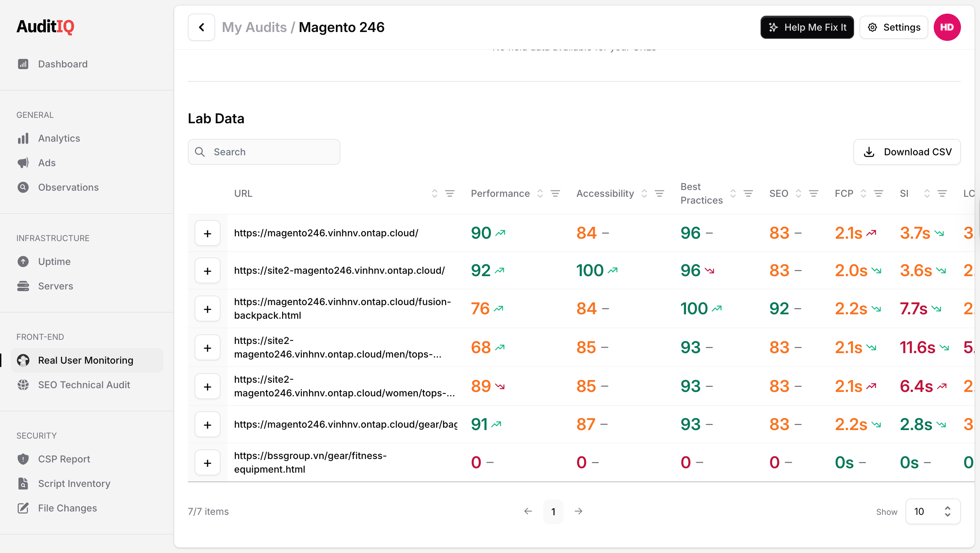Screen dimensions: 980x553
Task: Click Accessibility score 100 for site2 row
Action: 590,271
